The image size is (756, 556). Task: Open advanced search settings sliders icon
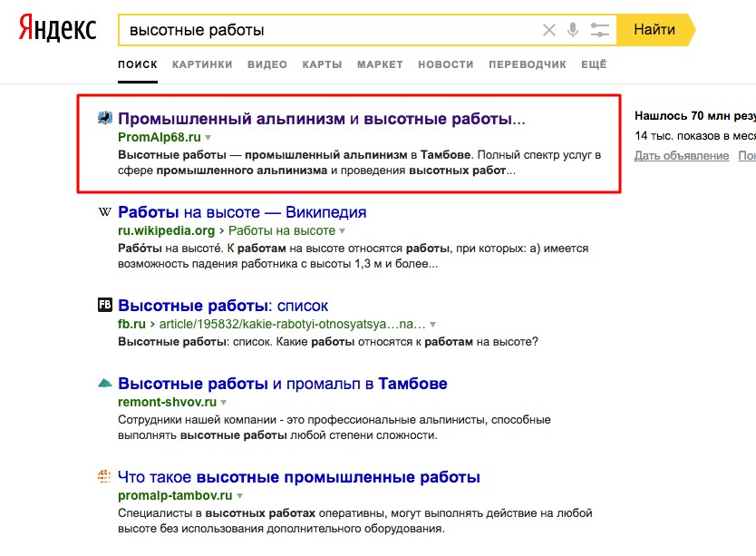[600, 30]
